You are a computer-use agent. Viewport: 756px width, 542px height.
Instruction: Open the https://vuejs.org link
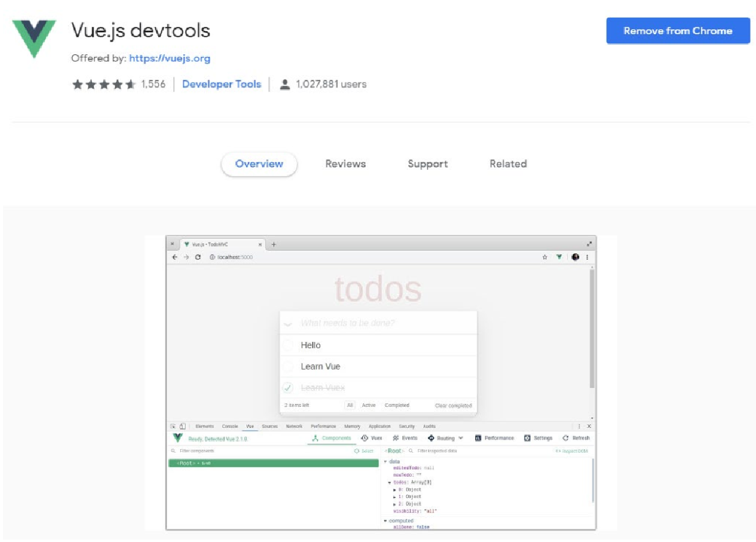170,59
